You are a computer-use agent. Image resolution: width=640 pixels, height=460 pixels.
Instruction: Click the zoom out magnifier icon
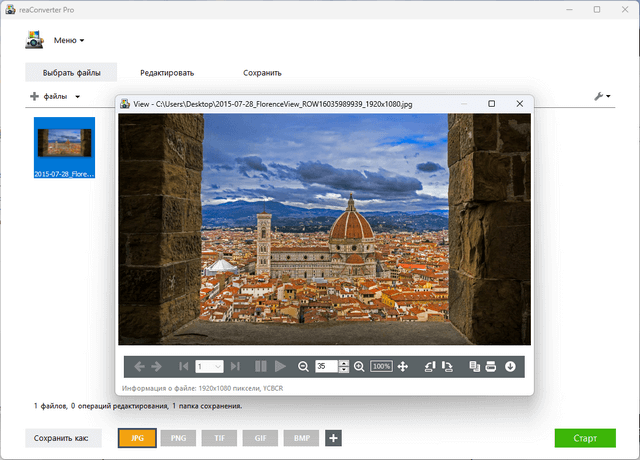(x=304, y=367)
